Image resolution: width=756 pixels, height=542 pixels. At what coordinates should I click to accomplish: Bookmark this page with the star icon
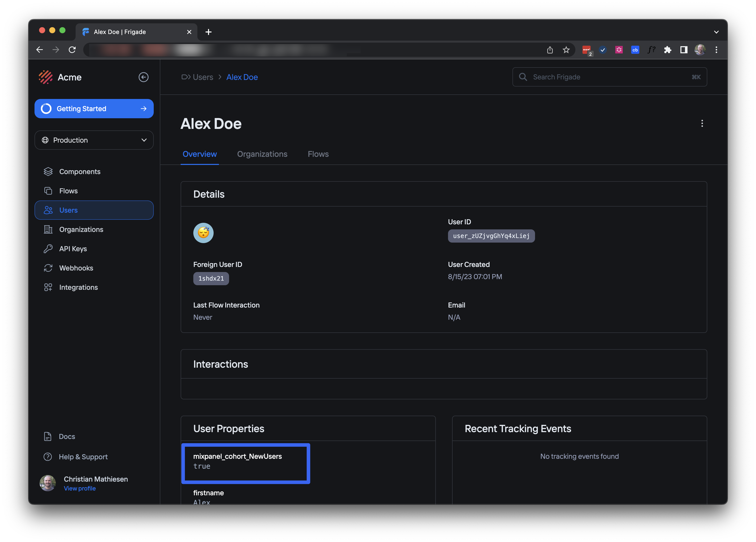click(x=566, y=50)
